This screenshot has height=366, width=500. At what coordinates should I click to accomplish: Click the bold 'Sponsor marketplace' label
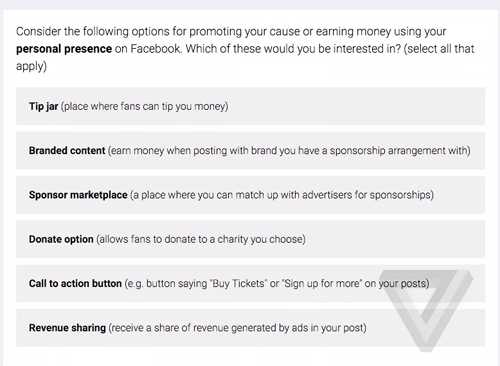pos(78,195)
